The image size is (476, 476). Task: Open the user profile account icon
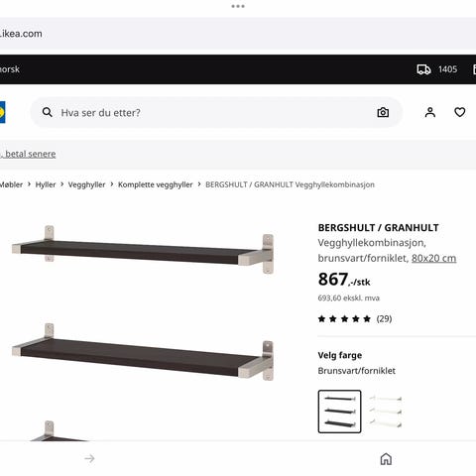click(430, 112)
